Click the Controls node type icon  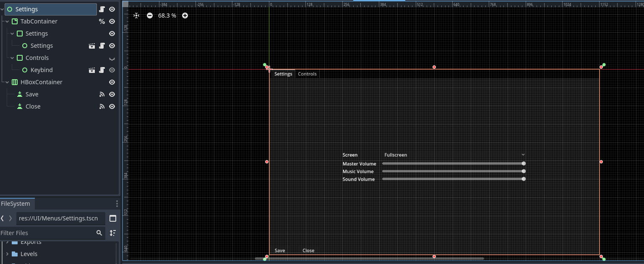tap(20, 58)
